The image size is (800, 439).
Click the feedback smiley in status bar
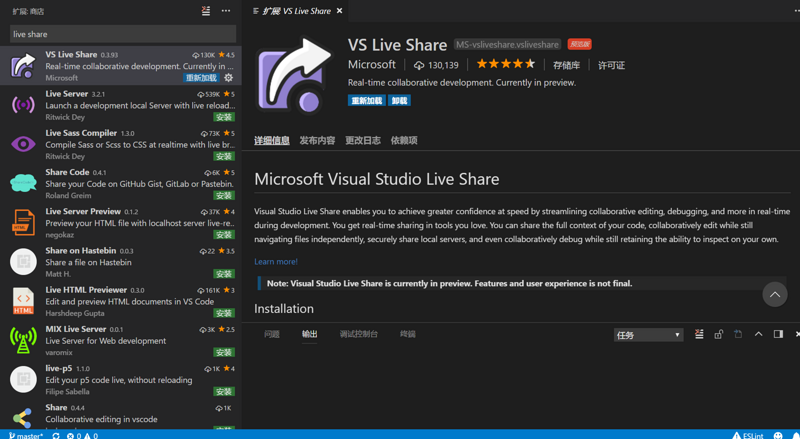pyautogui.click(x=778, y=435)
